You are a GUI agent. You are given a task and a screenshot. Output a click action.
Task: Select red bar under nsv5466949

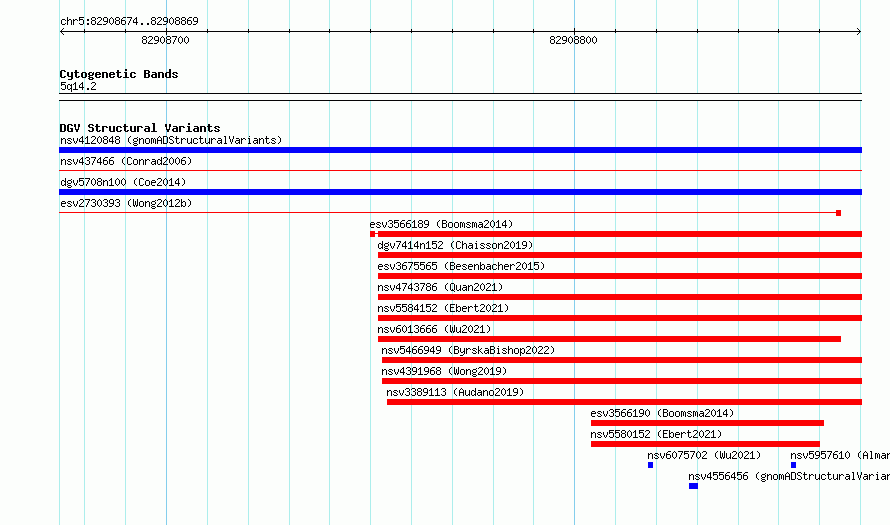[x=622, y=360]
